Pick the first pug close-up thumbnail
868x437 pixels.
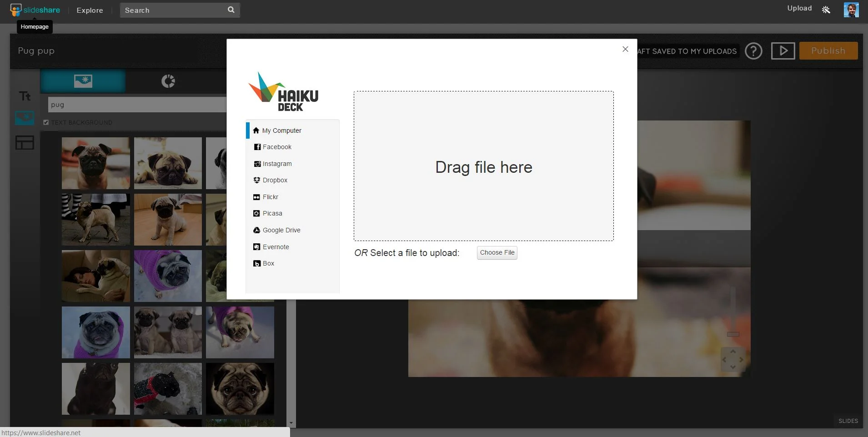click(x=96, y=163)
